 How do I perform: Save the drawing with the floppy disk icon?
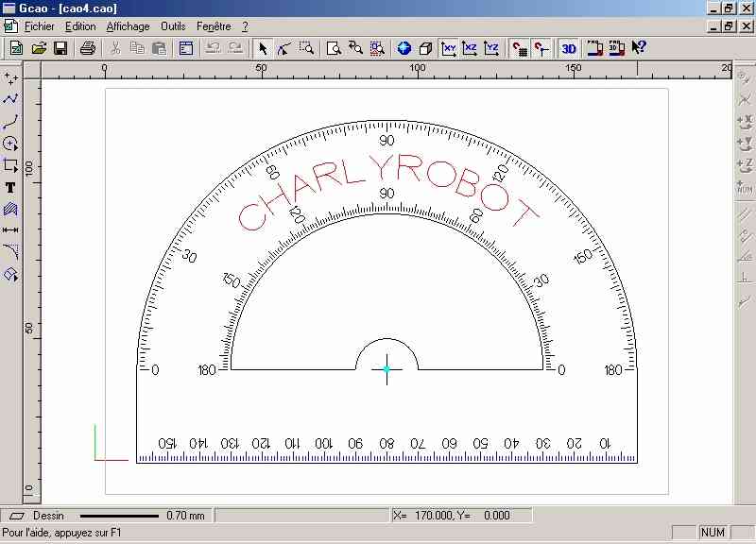60,48
